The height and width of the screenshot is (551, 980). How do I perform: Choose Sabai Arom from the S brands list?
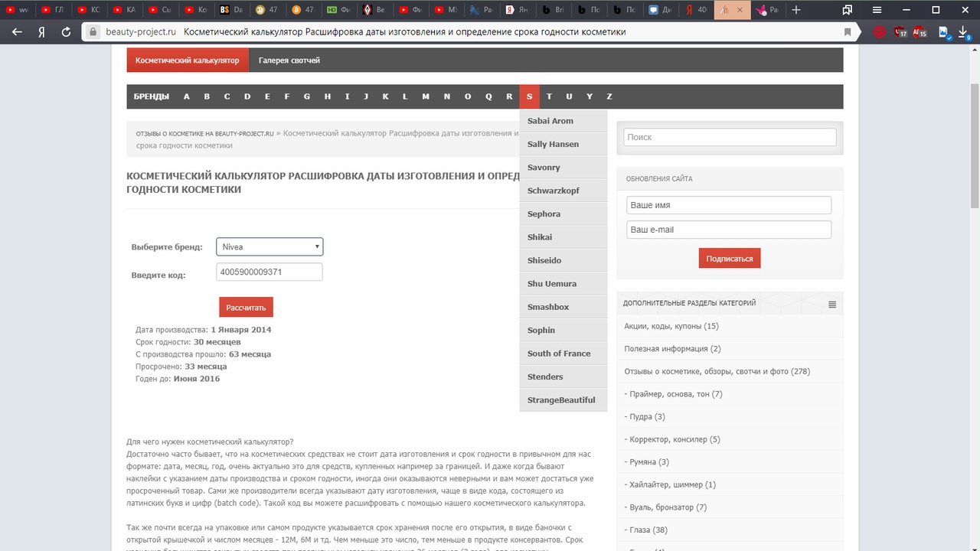click(x=563, y=121)
